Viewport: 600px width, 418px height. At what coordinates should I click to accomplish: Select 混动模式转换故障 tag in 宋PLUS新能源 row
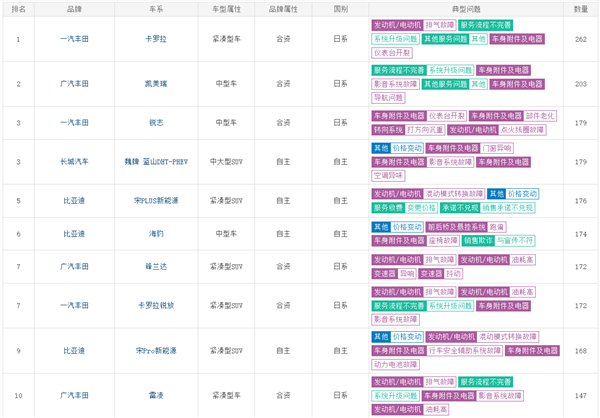(454, 194)
